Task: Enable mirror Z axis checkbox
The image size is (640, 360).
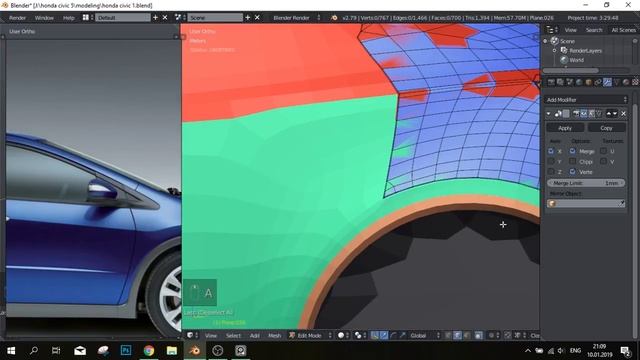Action: (551, 172)
